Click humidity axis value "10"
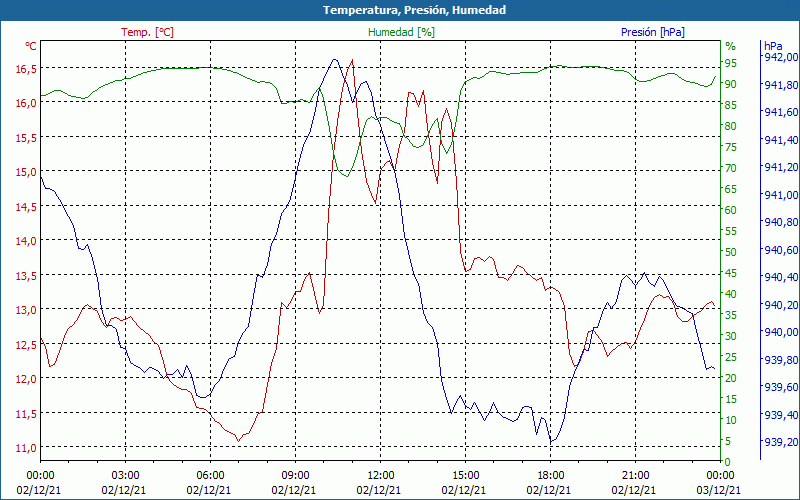800x500 pixels. point(731,419)
